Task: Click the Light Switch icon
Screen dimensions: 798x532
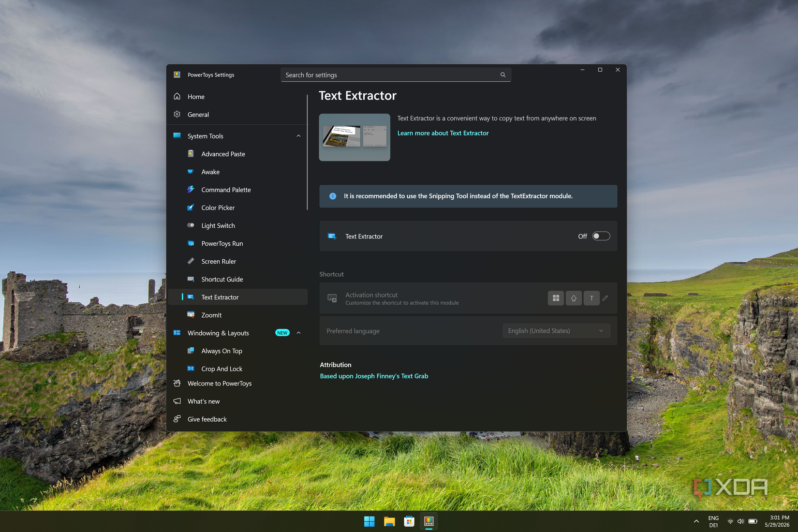Action: pyautogui.click(x=191, y=225)
